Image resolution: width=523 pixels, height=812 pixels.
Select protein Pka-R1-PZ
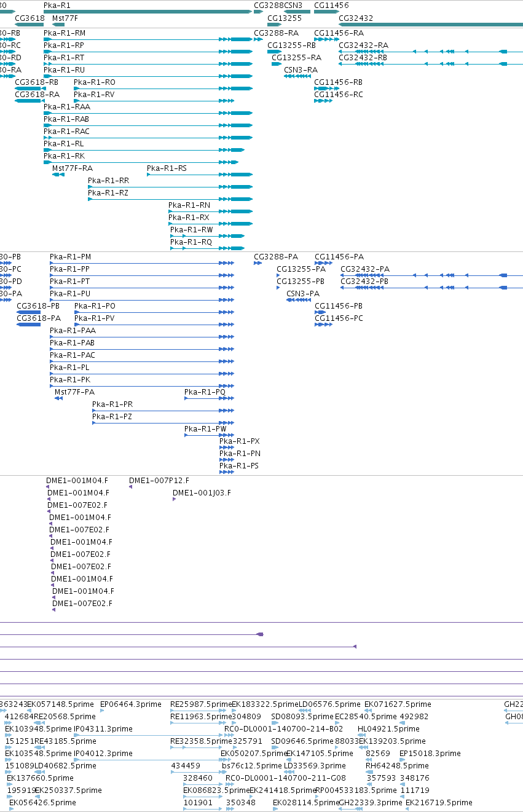pos(112,417)
